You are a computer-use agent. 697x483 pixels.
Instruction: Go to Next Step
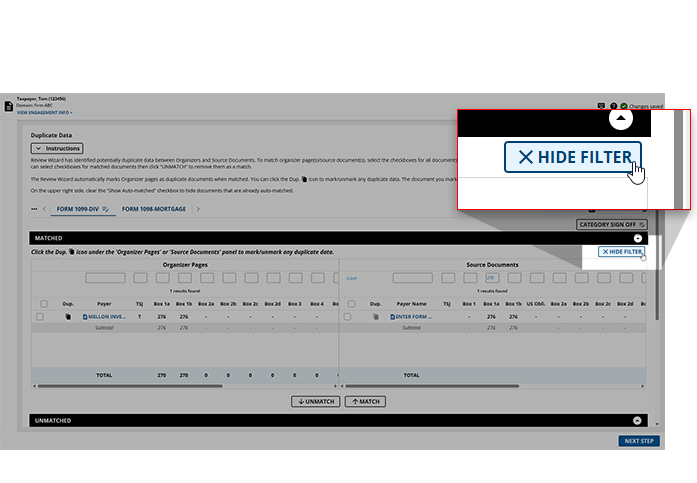point(639,441)
